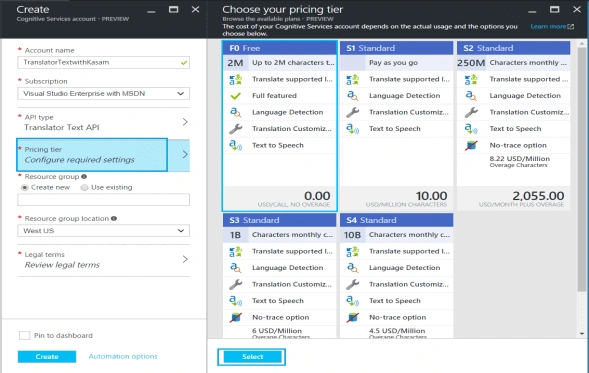Click Translate icon in S3 Standard card

(236, 251)
